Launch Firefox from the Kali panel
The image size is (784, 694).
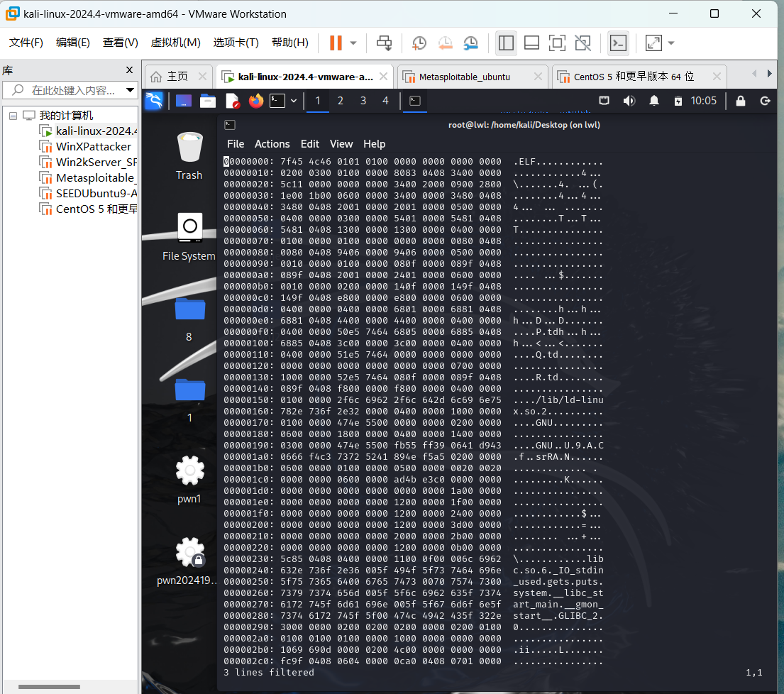coord(256,101)
